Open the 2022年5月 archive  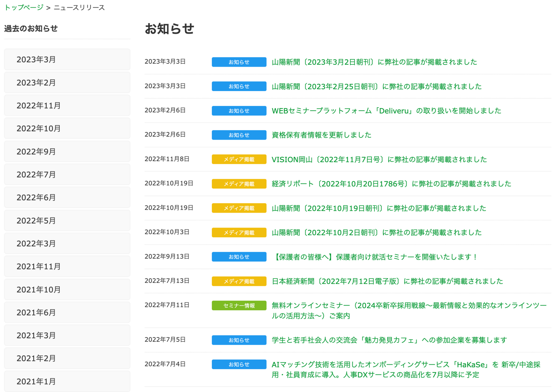[67, 220]
